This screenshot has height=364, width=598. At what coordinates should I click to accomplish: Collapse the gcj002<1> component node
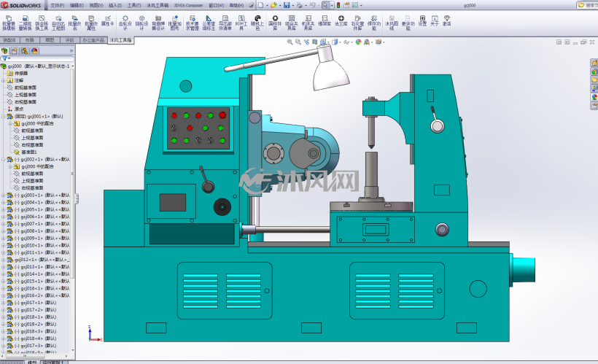point(4,160)
